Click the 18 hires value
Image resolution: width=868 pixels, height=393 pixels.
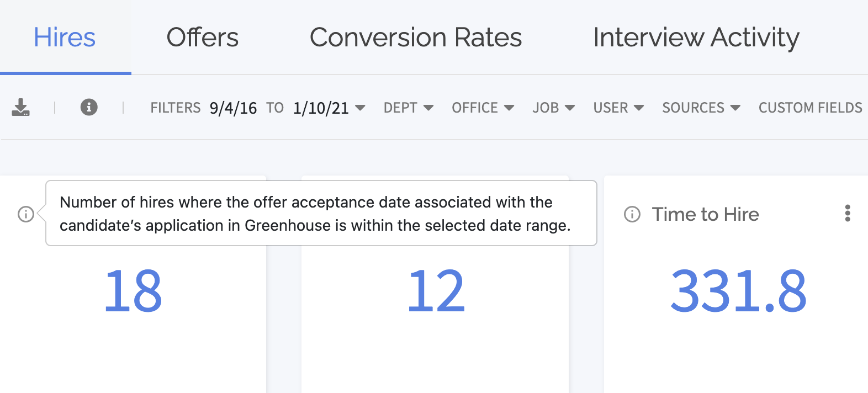[133, 291]
